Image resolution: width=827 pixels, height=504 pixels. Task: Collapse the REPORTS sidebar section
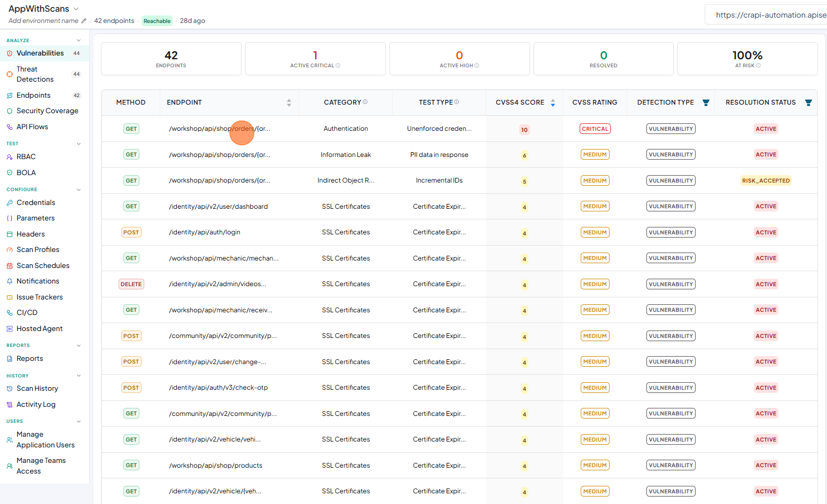pyautogui.click(x=79, y=345)
